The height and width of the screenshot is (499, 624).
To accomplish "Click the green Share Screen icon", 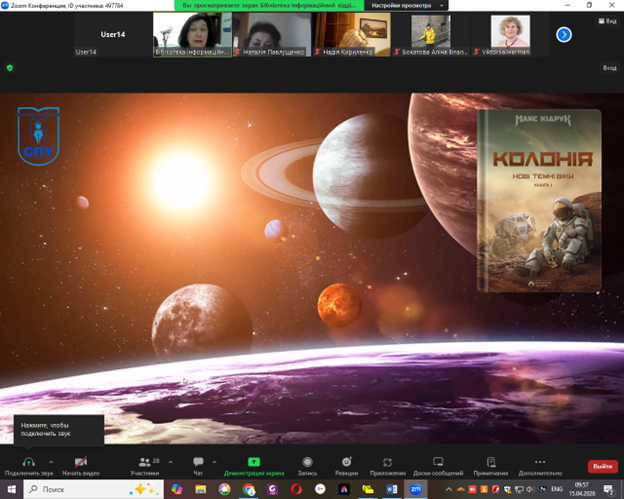I will click(253, 461).
